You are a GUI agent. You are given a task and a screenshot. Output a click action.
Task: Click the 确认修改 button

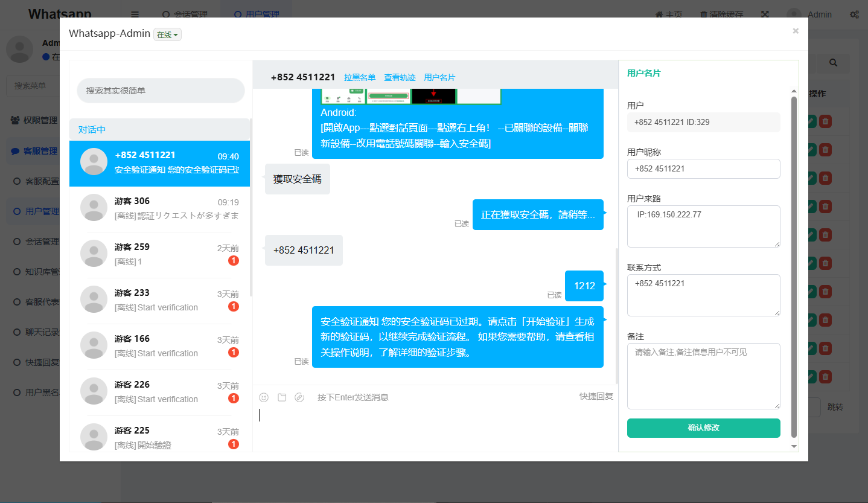[704, 428]
